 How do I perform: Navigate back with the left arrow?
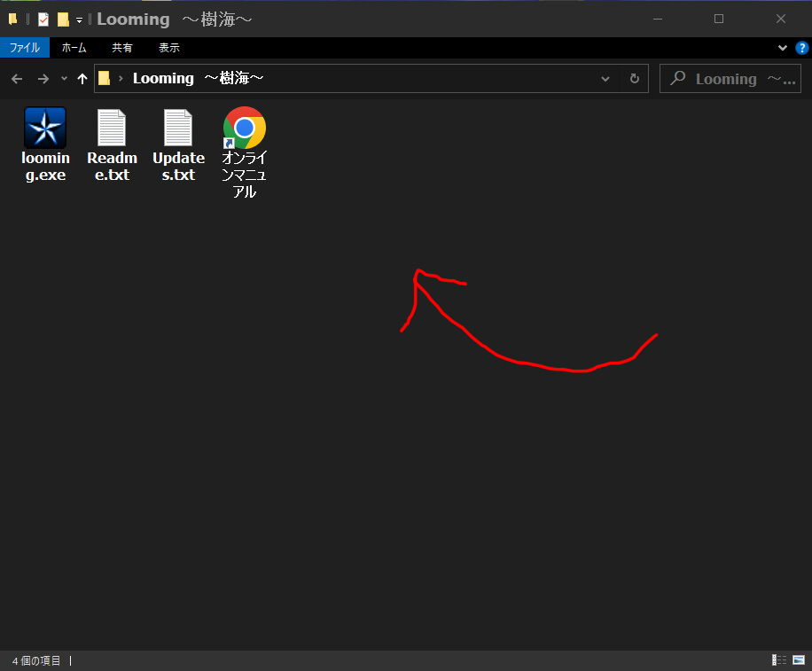(17, 79)
